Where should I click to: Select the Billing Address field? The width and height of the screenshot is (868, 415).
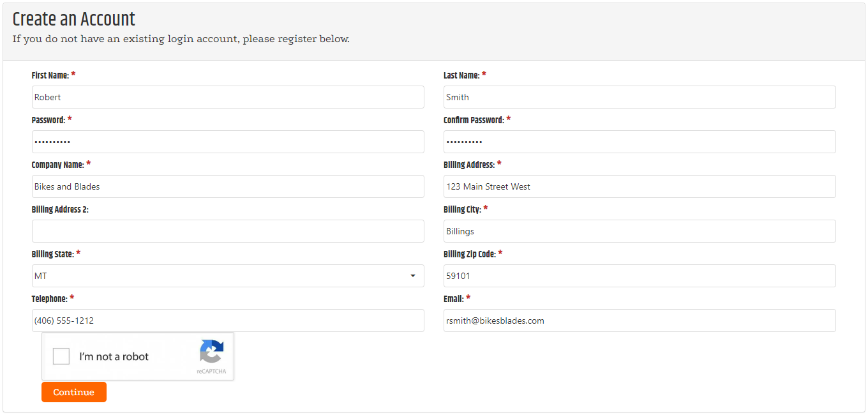point(640,186)
